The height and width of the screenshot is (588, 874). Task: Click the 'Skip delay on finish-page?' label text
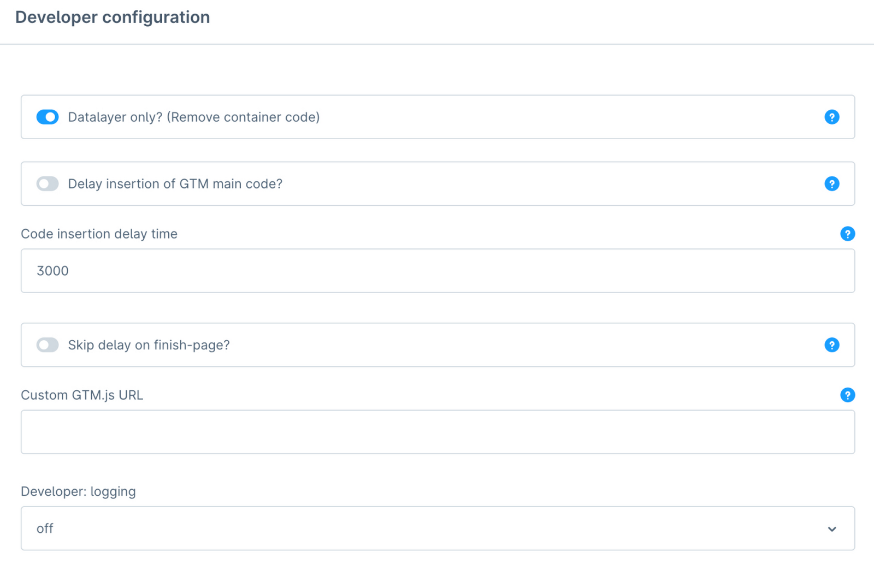tap(149, 345)
